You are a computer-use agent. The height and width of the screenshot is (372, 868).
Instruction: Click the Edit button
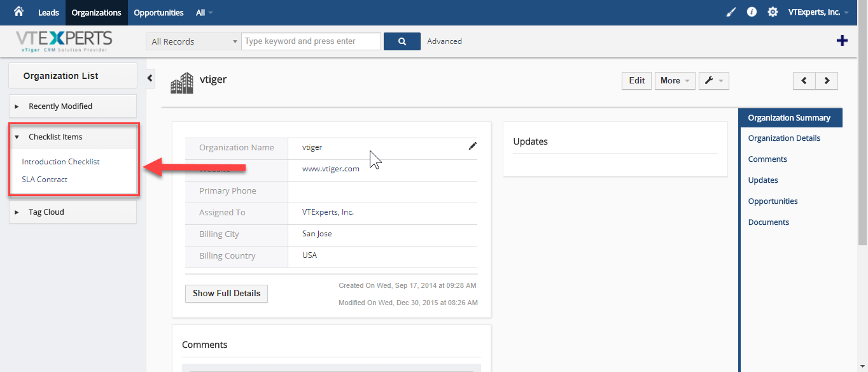[x=636, y=81]
